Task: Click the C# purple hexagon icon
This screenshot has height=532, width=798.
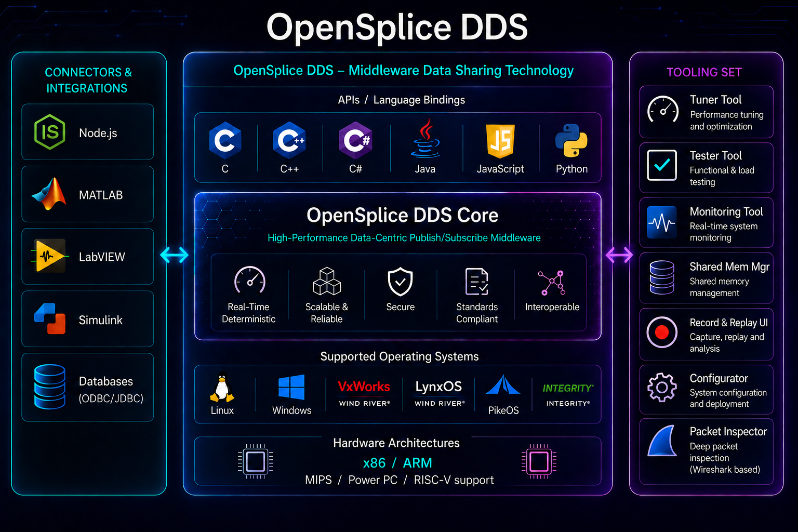Action: pos(355,140)
